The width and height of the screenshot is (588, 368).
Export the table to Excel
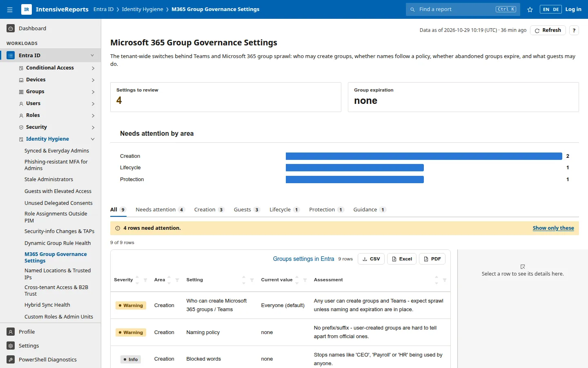pos(402,259)
